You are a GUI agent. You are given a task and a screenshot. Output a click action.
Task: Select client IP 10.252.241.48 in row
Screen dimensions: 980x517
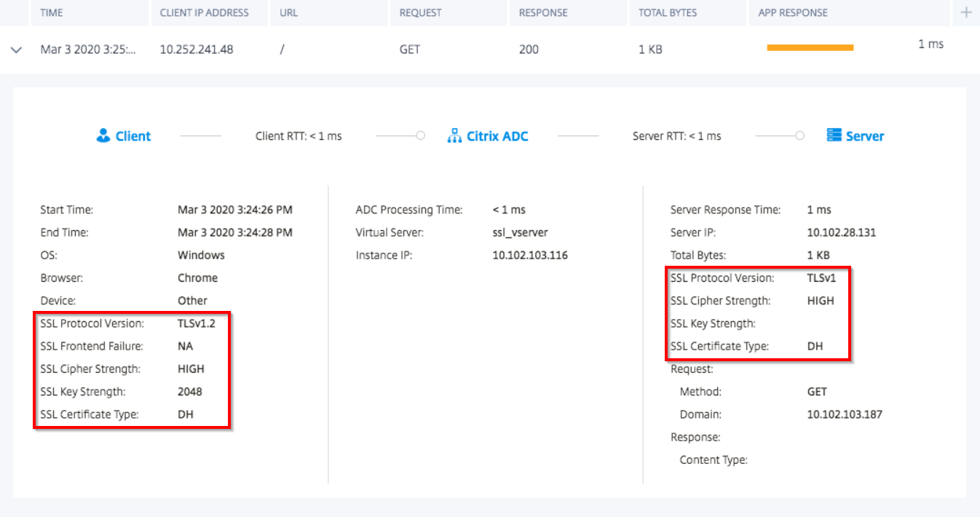point(197,50)
